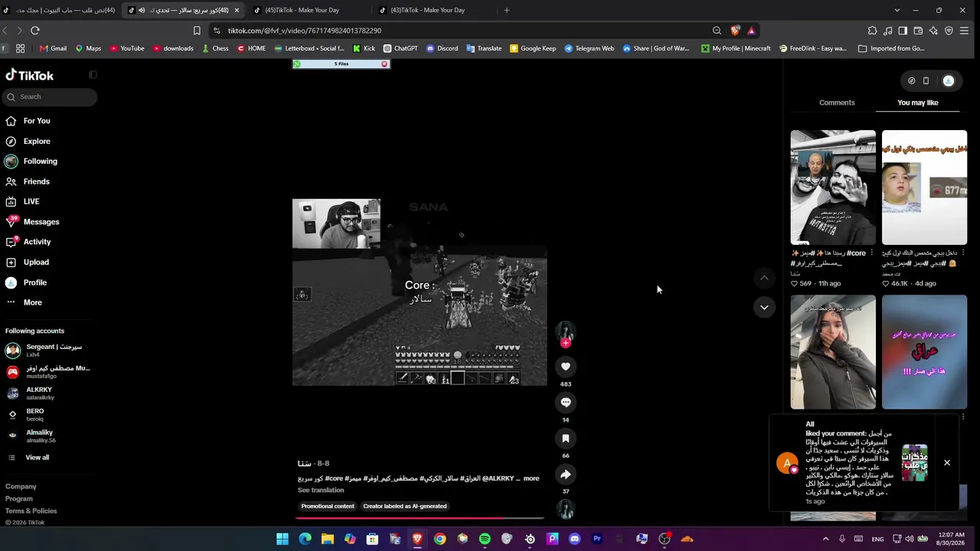Switch to the (45)TikTok - Make Your Day tab
This screenshot has width=980, height=551.
pyautogui.click(x=302, y=10)
